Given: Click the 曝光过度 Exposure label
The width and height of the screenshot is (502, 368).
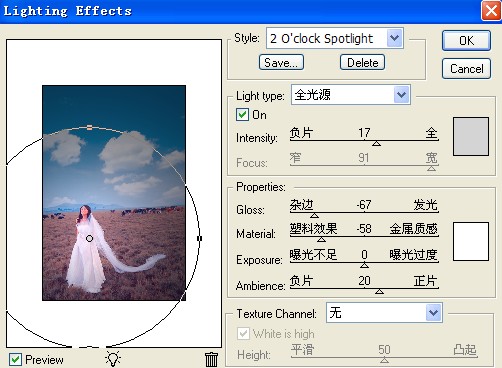Looking at the screenshot, I should point(413,255).
